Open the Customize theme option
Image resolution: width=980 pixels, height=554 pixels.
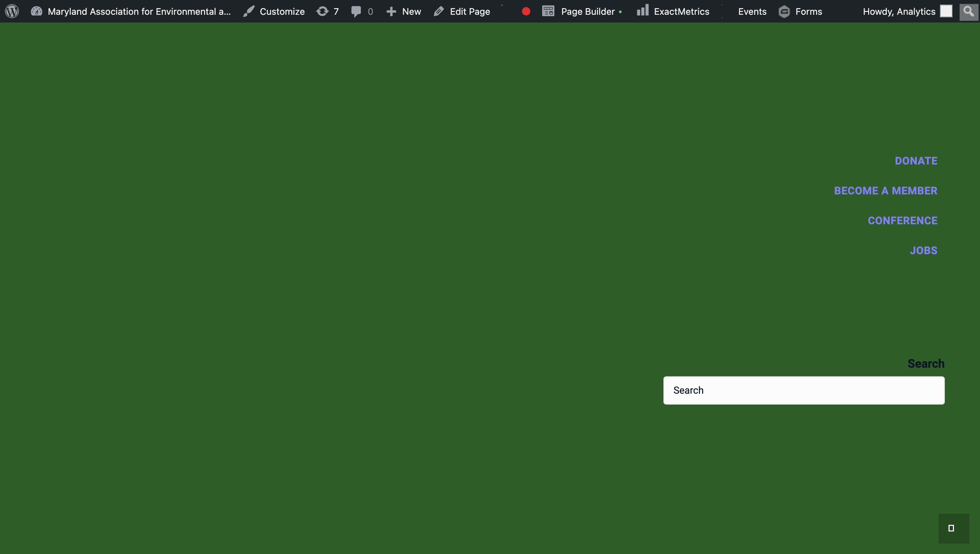[x=274, y=11]
